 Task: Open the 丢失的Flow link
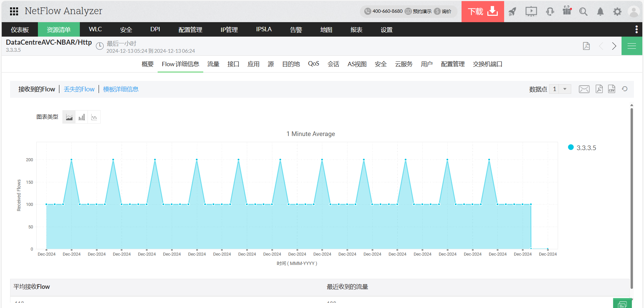[79, 89]
